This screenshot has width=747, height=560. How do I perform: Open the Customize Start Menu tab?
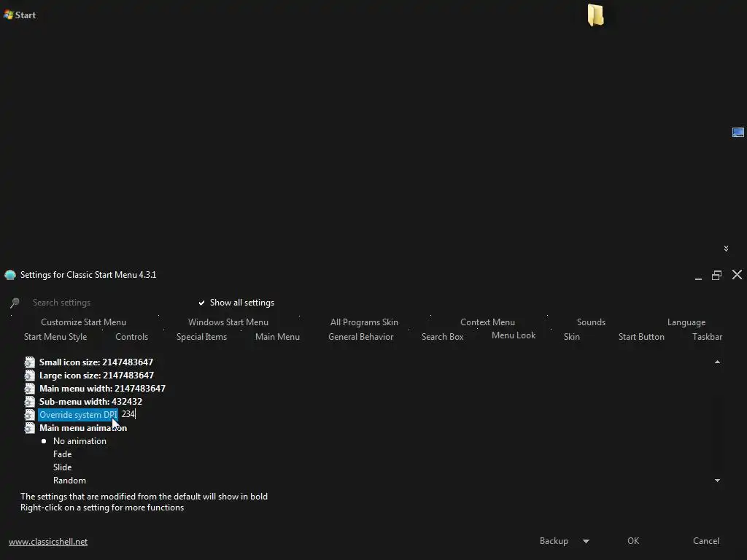[x=83, y=322]
